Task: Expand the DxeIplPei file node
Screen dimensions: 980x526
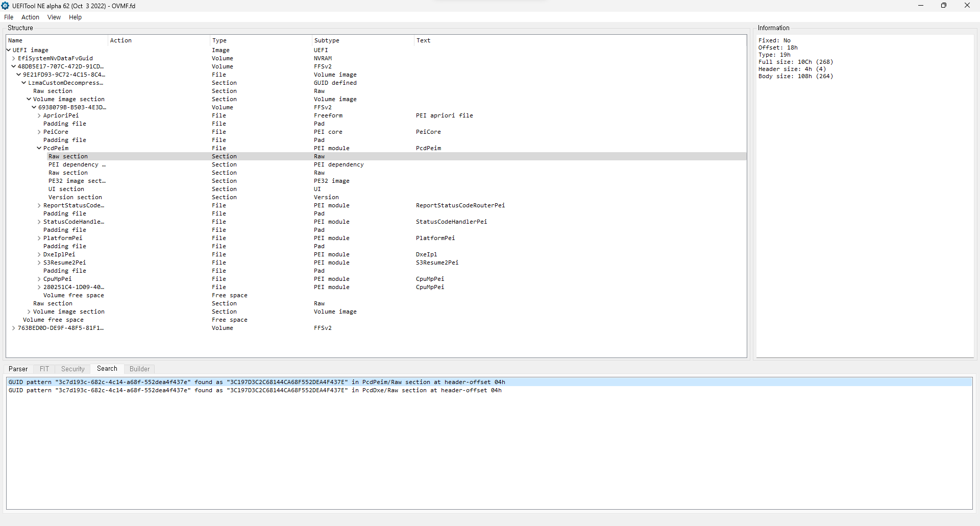Action: (39, 254)
